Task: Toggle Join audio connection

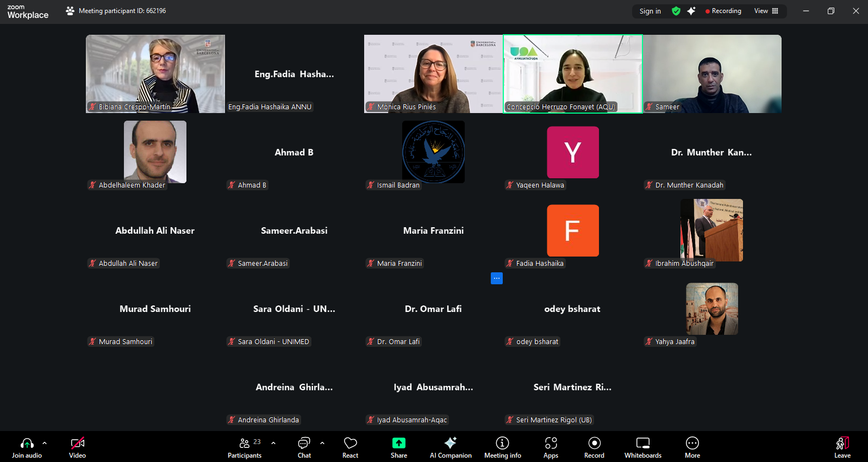Action: coord(27,444)
